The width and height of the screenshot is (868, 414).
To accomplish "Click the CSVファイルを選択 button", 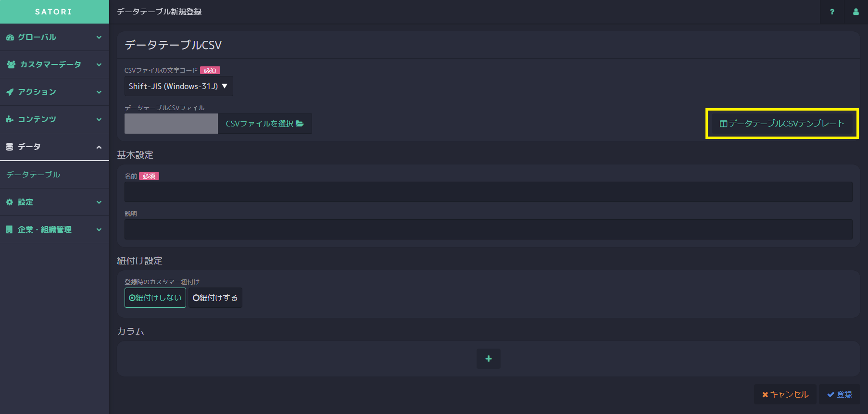I will 265,124.
